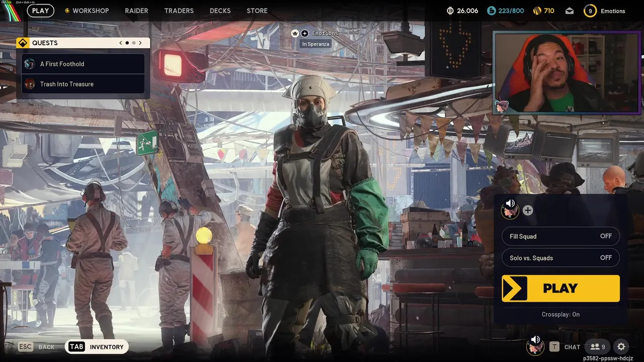Click the Emotions profile name at top right

[613, 11]
